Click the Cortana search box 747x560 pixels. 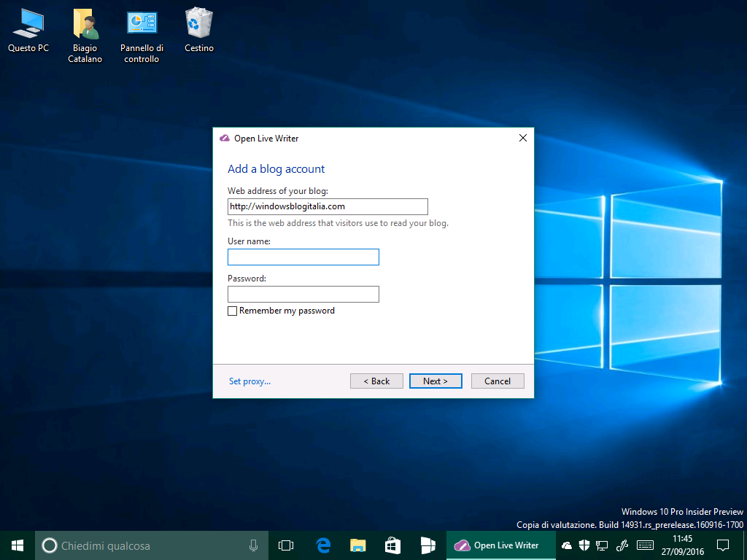[x=152, y=545]
